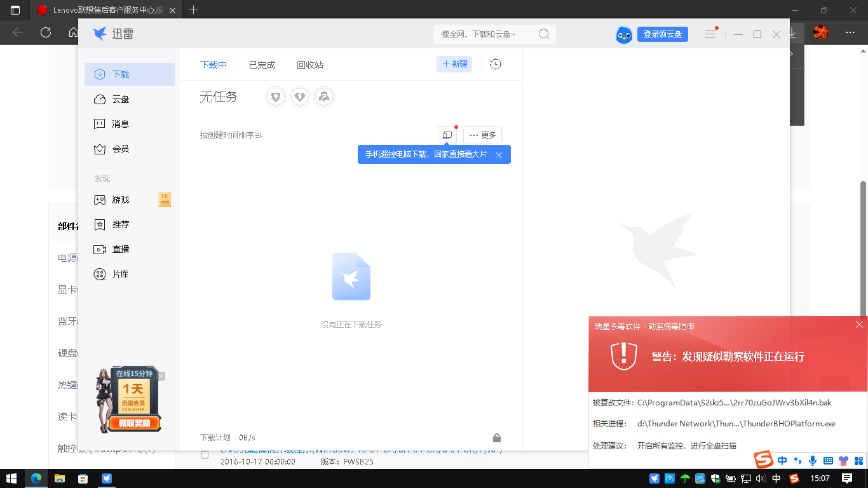Screen dimensions: 868x488
Task: Open File Explorer from taskbar
Action: [x=59, y=478]
